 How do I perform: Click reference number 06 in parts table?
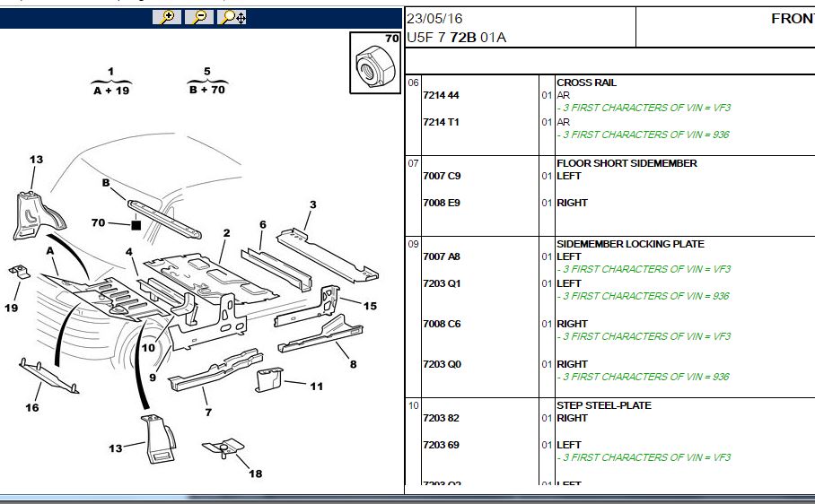[413, 83]
